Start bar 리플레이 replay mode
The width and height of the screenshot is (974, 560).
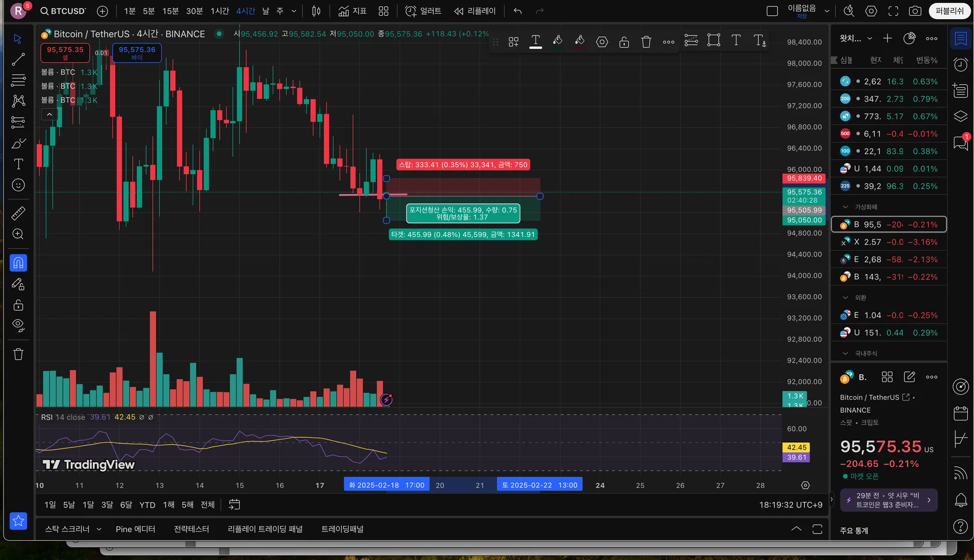(475, 11)
